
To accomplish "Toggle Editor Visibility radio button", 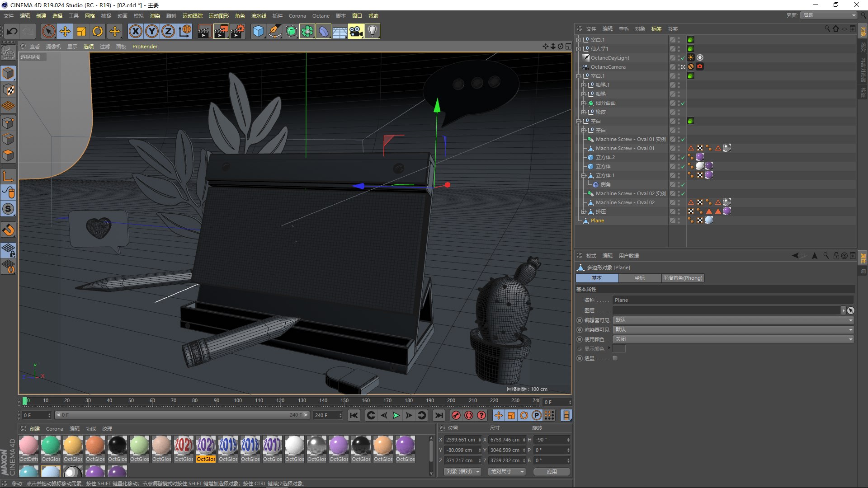I will [580, 320].
